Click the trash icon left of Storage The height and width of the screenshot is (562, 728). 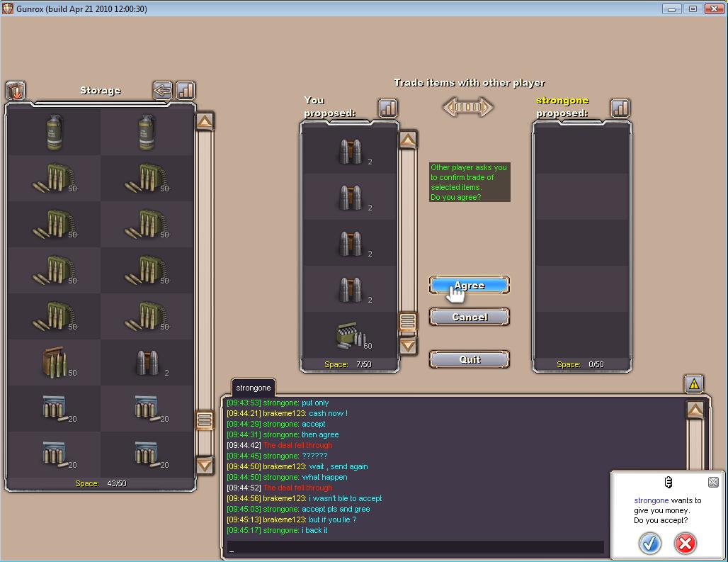click(x=16, y=91)
